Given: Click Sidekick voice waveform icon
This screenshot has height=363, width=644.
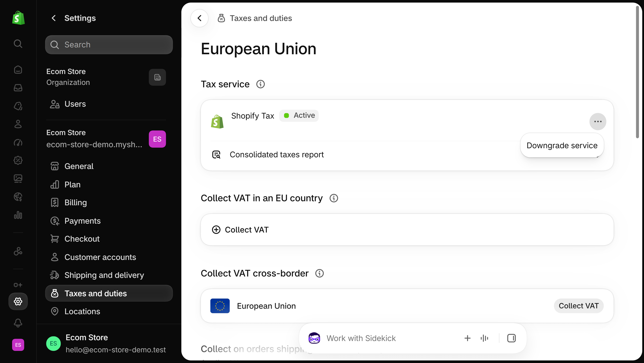Looking at the screenshot, I should (484, 338).
